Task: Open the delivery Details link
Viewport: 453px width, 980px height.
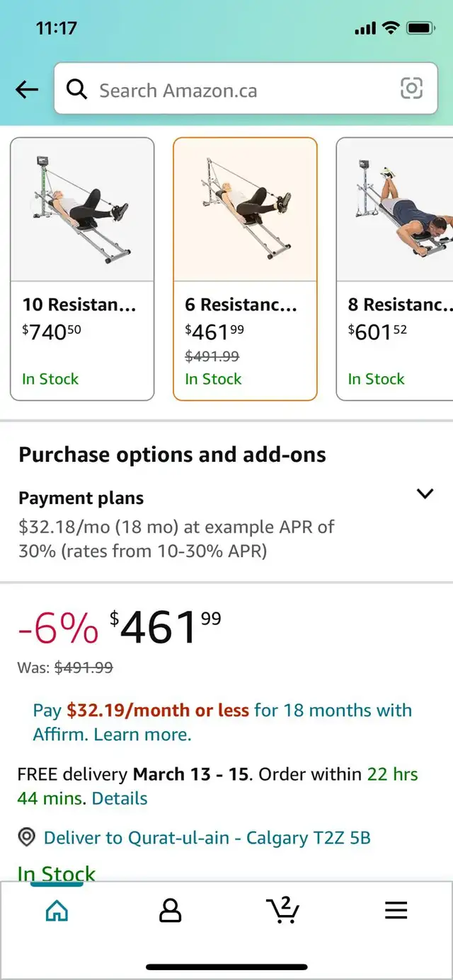Action: (120, 798)
